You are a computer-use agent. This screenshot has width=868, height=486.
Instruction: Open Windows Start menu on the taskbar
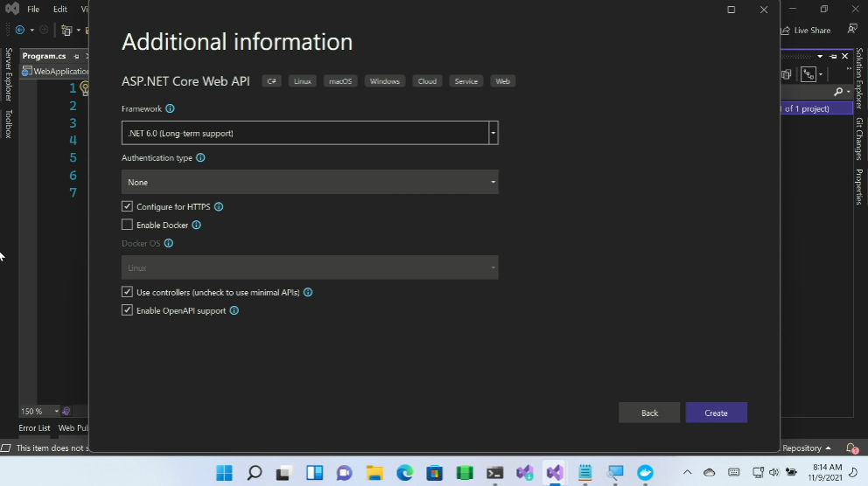[x=224, y=473]
